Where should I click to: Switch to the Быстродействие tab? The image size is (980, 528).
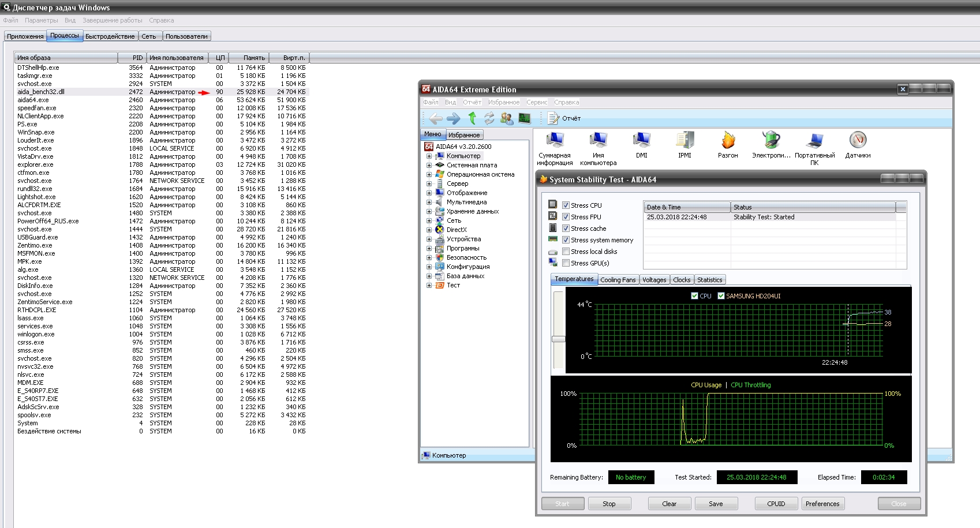(110, 36)
